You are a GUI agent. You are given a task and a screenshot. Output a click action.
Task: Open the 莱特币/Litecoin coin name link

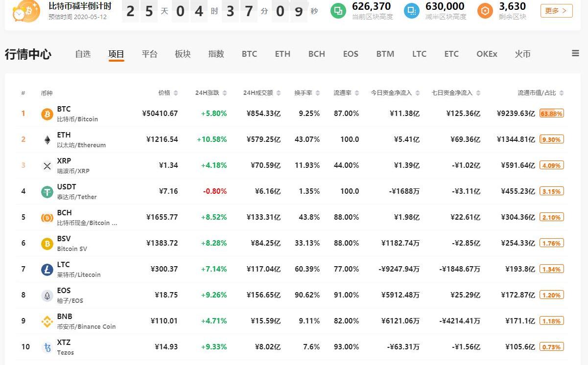(x=79, y=274)
